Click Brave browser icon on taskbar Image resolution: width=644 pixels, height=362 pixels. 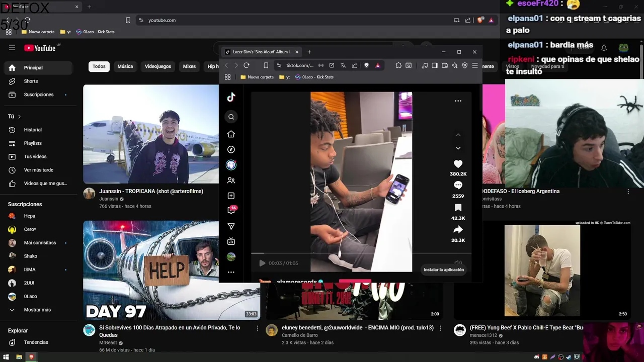click(31, 357)
